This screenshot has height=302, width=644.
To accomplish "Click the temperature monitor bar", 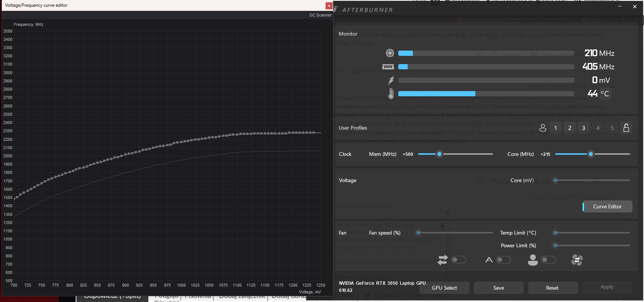I will 486,94.
